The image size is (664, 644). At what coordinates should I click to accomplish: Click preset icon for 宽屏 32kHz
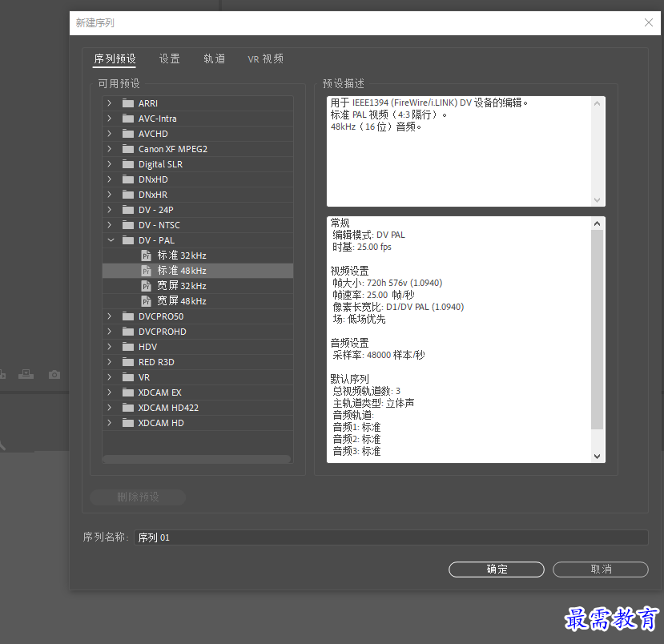146,286
